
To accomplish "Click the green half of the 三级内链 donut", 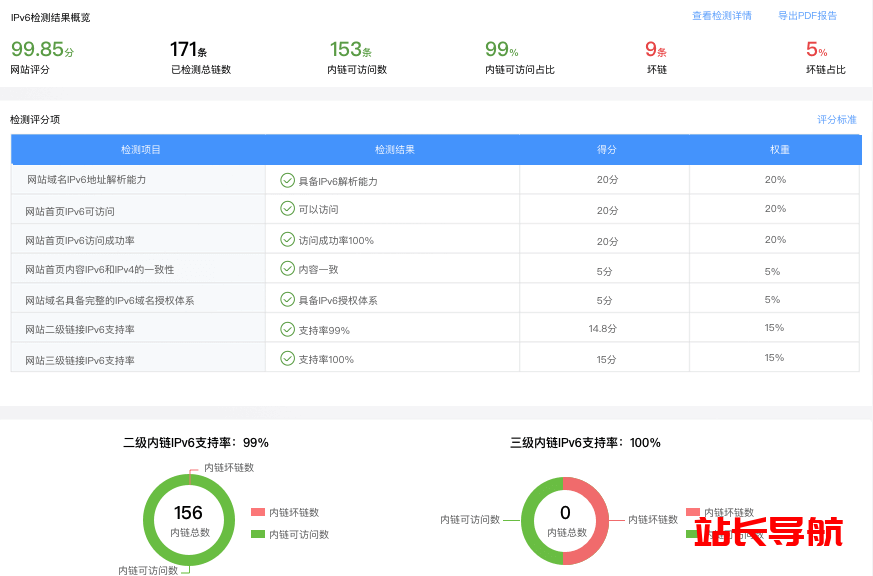I will [x=527, y=521].
